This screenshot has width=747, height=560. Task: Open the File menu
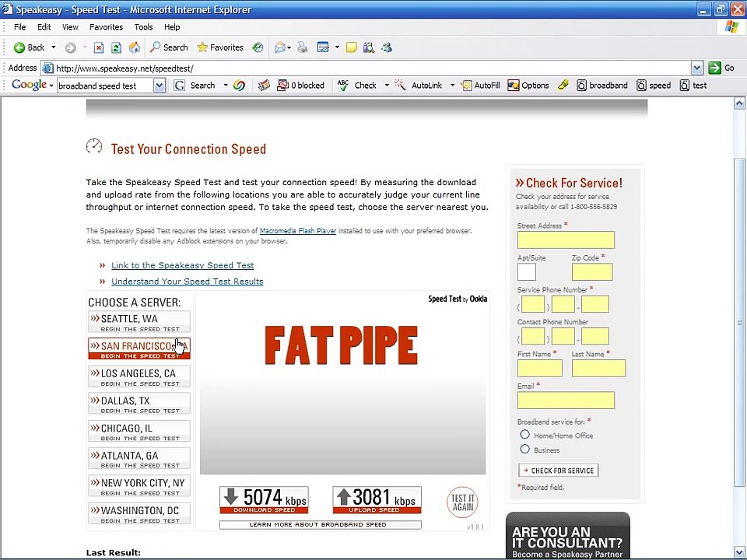tap(19, 26)
